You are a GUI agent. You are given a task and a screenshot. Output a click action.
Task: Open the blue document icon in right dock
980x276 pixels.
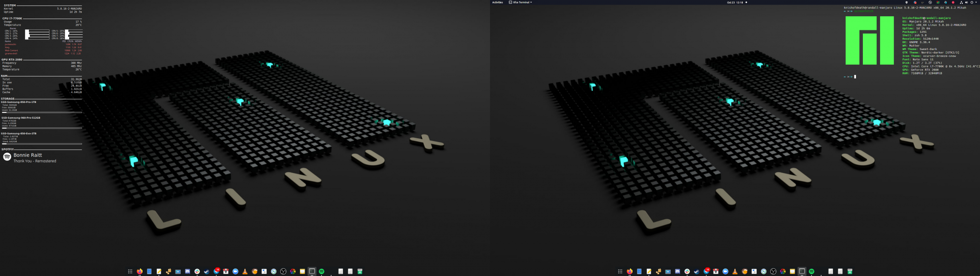(639, 271)
